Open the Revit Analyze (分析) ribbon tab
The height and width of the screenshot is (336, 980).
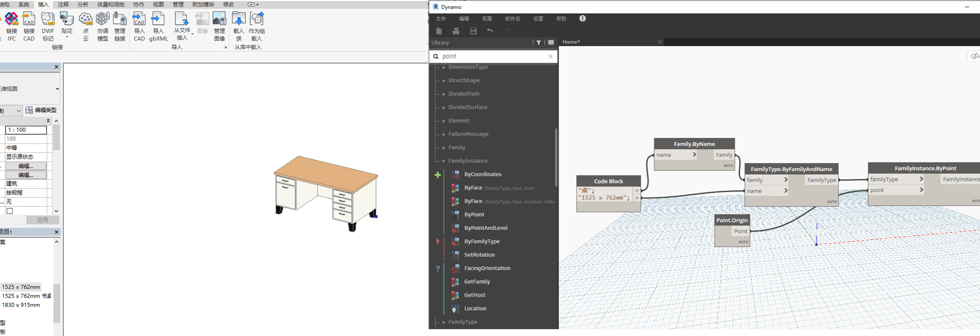tap(83, 4)
